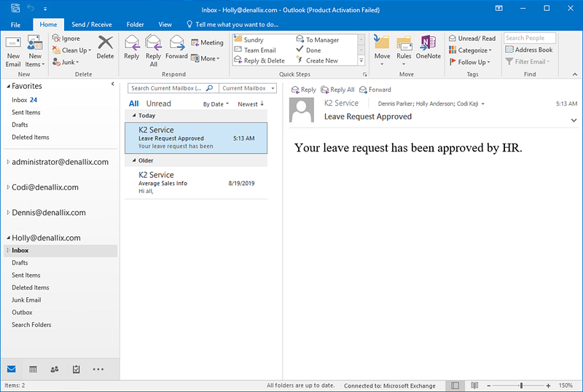Click Reply in the reading pane

click(304, 90)
